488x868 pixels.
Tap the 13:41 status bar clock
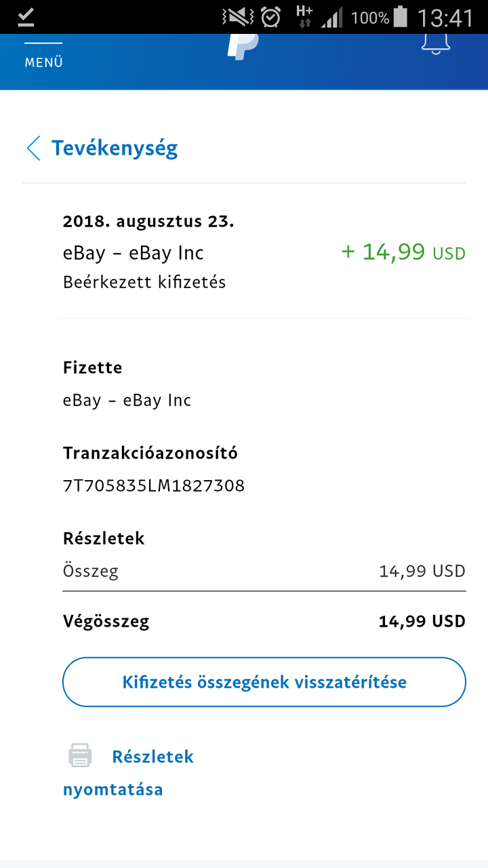(445, 17)
